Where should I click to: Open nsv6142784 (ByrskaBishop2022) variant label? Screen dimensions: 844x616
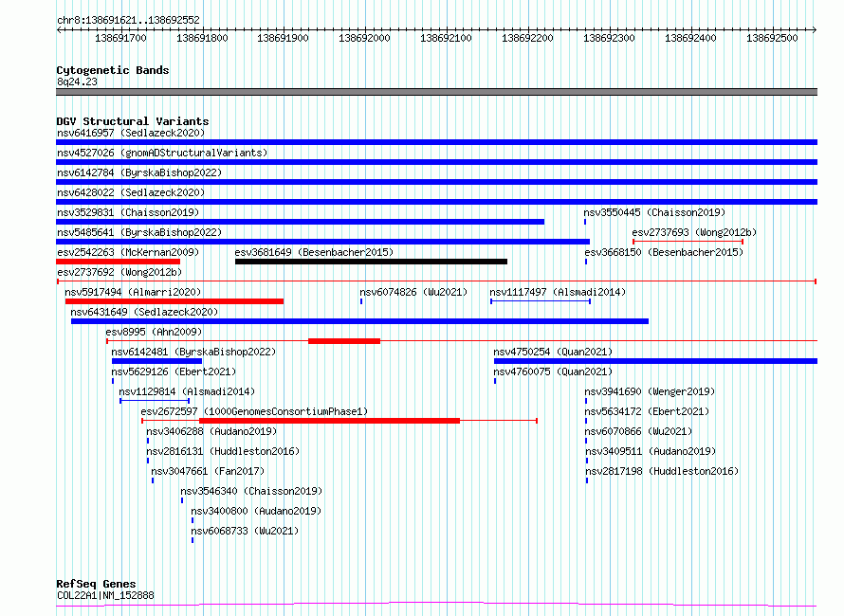pyautogui.click(x=139, y=172)
